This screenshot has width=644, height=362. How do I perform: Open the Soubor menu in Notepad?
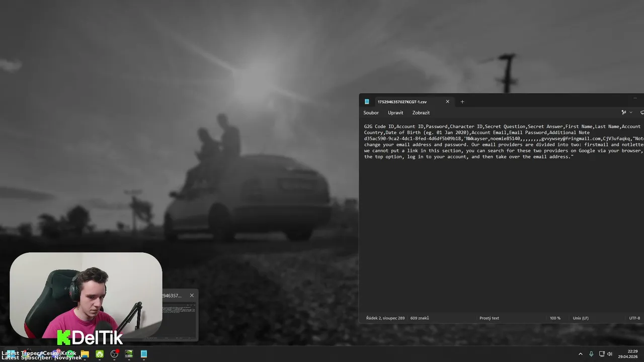(x=371, y=113)
